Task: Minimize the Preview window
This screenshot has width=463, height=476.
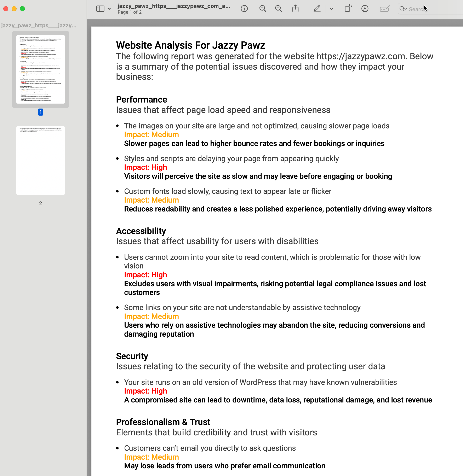Action: click(x=14, y=9)
